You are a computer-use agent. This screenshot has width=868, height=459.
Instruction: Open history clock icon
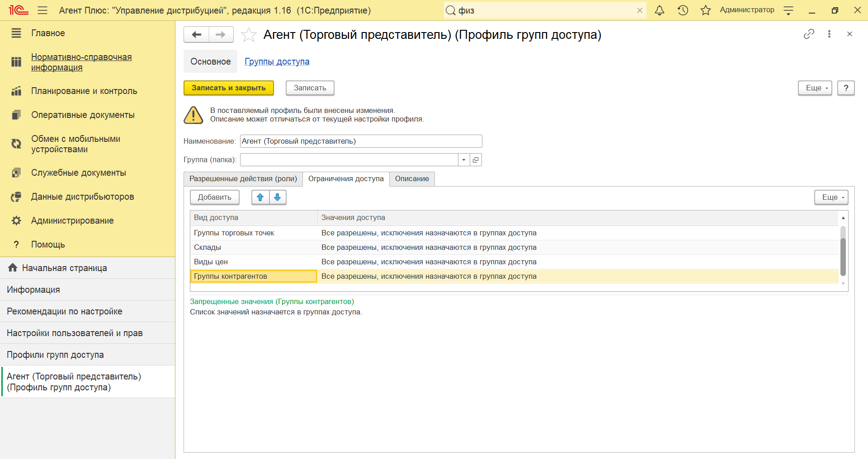[683, 10]
